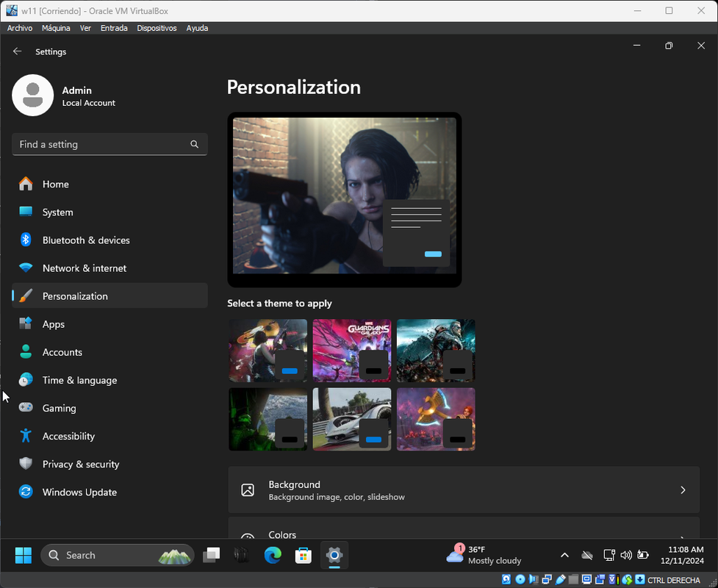
Task: Go to Bluetooth & devices
Action: point(110,240)
